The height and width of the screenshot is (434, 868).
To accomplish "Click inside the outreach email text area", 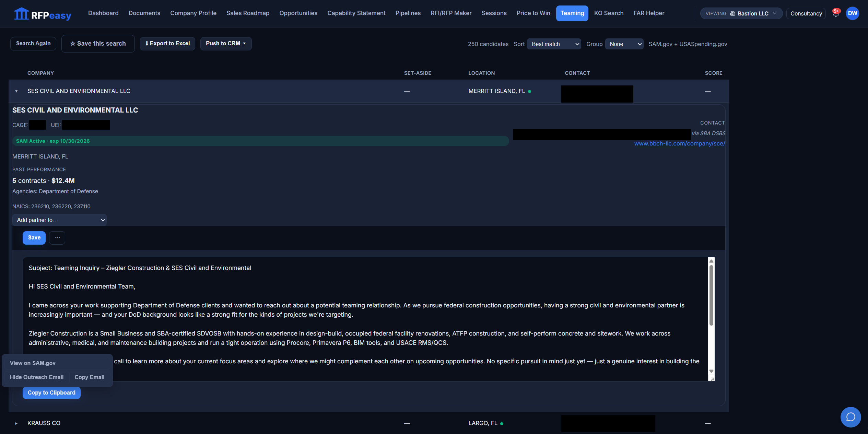I will tap(365, 319).
